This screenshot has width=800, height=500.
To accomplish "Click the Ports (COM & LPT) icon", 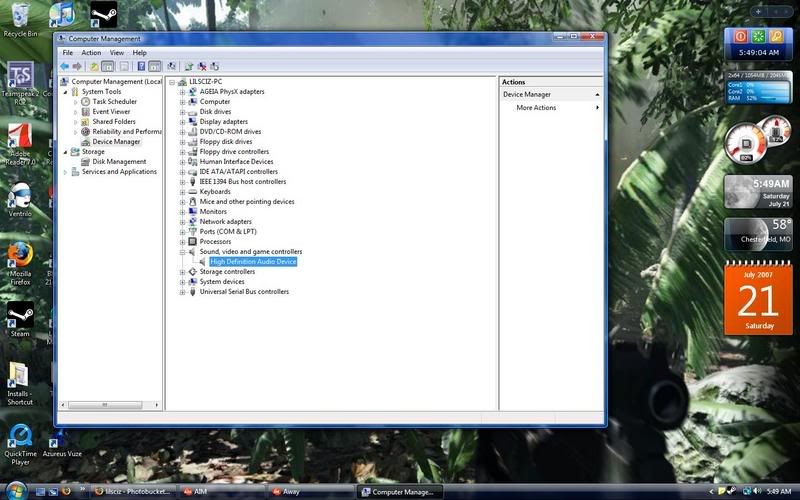I will point(192,232).
